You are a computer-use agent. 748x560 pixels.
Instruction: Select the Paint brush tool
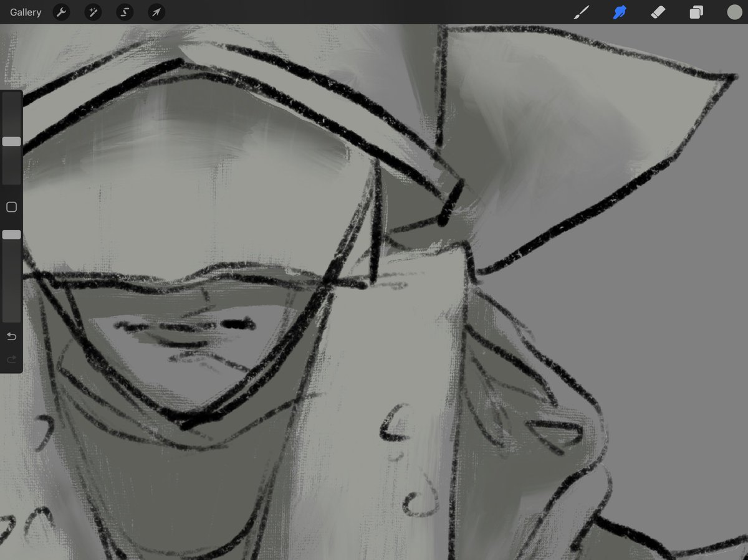[582, 12]
